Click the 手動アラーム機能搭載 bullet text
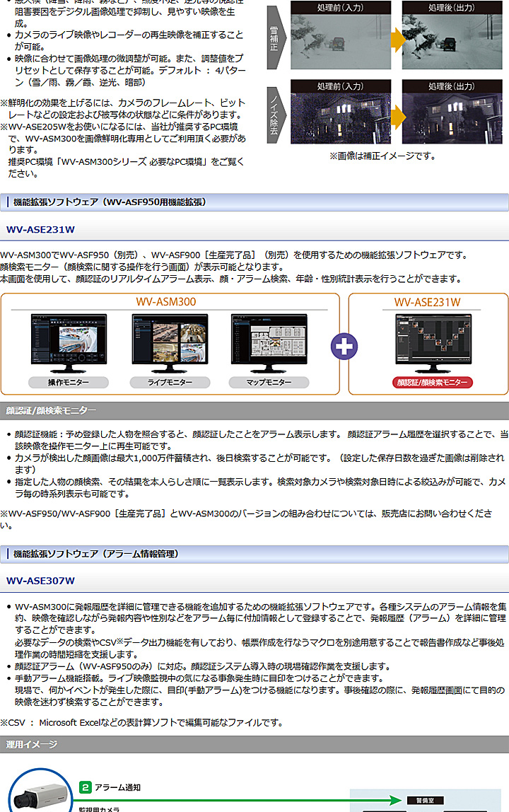The image size is (509, 812). click(259, 690)
